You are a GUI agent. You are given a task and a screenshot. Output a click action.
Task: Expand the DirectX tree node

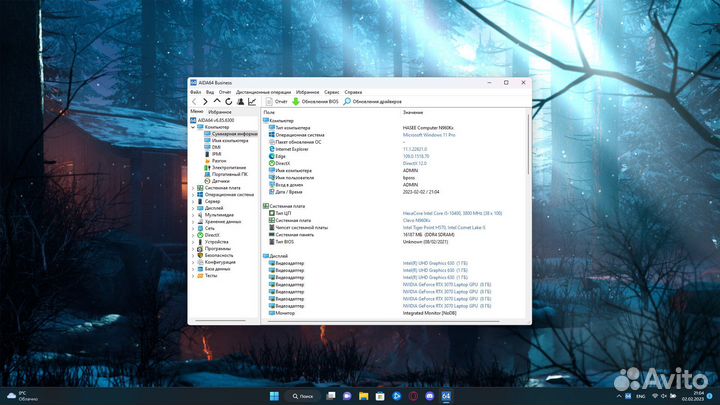coord(193,235)
